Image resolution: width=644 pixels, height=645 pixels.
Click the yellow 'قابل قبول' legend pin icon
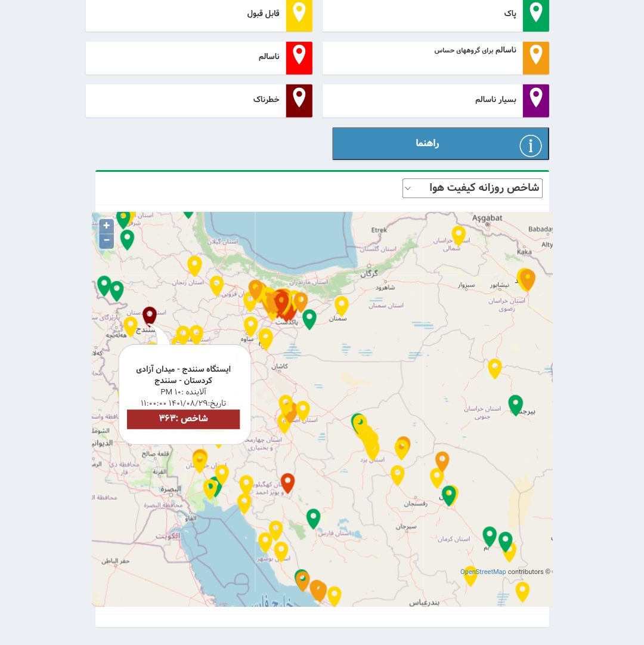tap(299, 14)
